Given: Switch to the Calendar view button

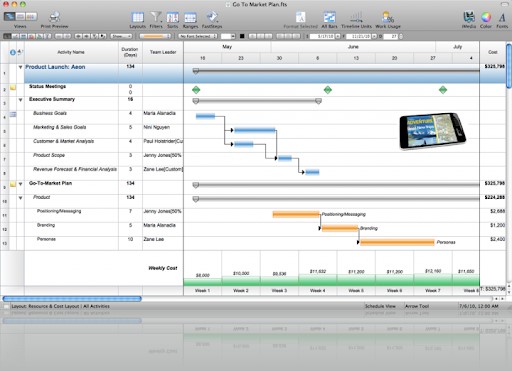Looking at the screenshot, I should click(20, 16).
